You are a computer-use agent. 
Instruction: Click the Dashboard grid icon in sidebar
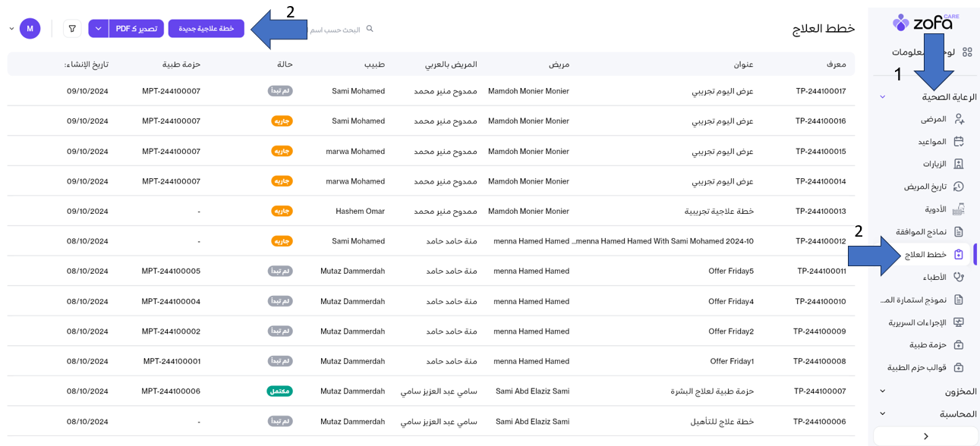[967, 52]
